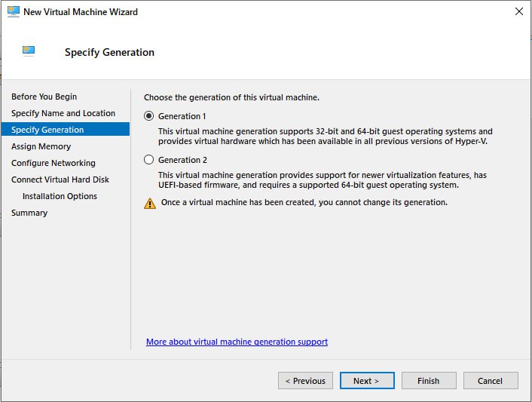This screenshot has width=532, height=402.
Task: Choose the Generation 2 radio button
Action: (148, 160)
